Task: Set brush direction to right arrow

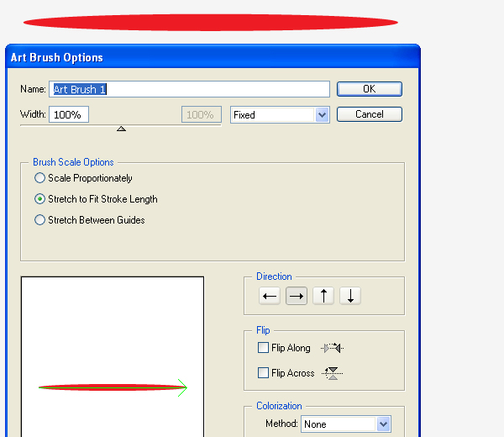Action: click(297, 296)
